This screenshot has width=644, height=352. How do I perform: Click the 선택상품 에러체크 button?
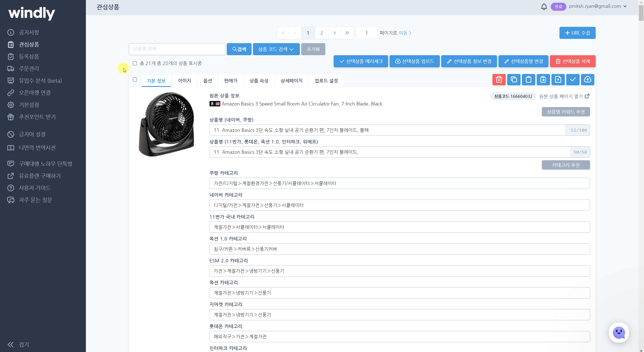360,61
